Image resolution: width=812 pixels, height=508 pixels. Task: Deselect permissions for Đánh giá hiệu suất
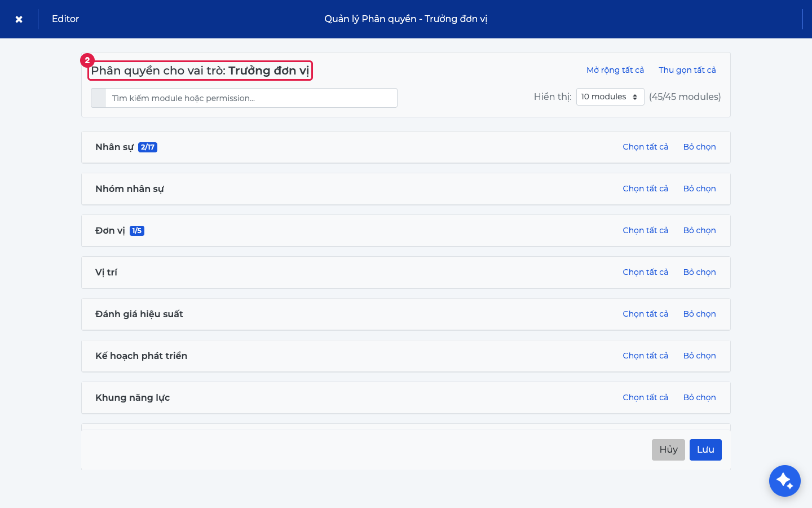[700, 314]
